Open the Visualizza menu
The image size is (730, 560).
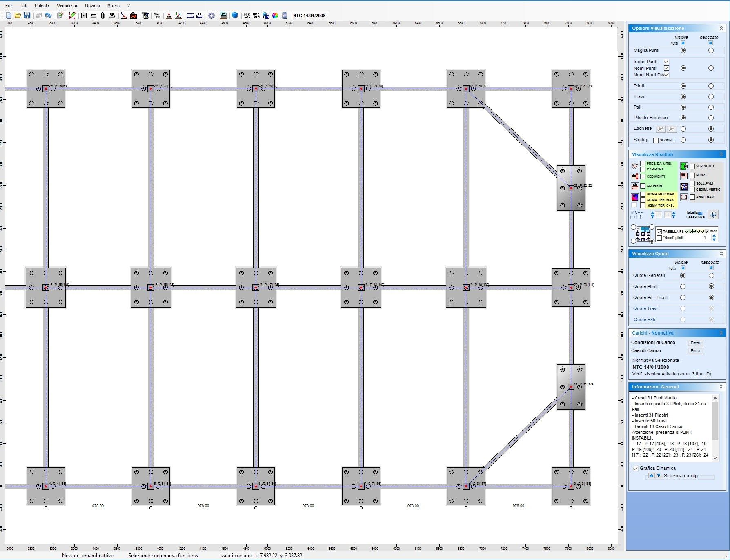67,6
